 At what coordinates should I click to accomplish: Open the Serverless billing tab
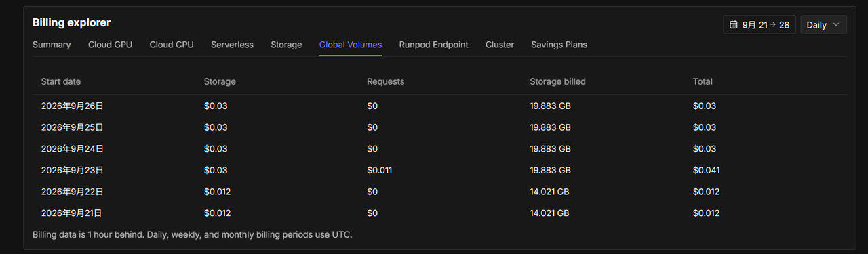coord(232,45)
